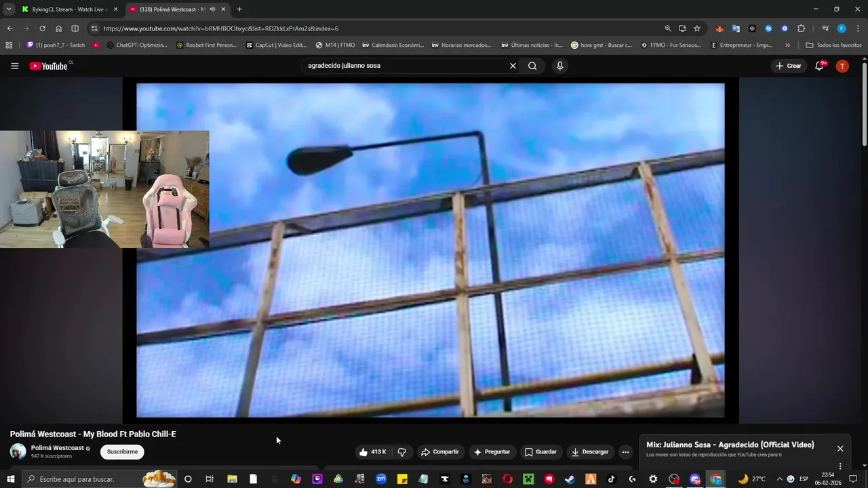
Task: Close the BykingCL Stream tab
Action: [115, 9]
